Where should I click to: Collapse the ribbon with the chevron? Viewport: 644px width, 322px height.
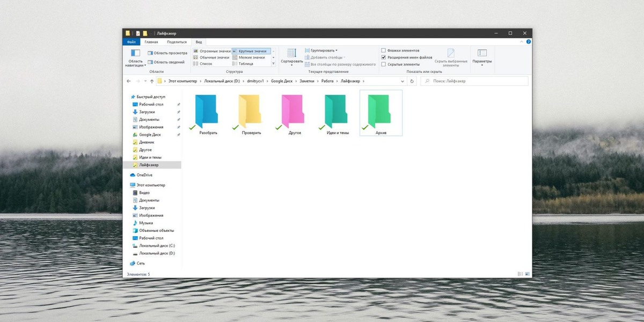tap(522, 41)
